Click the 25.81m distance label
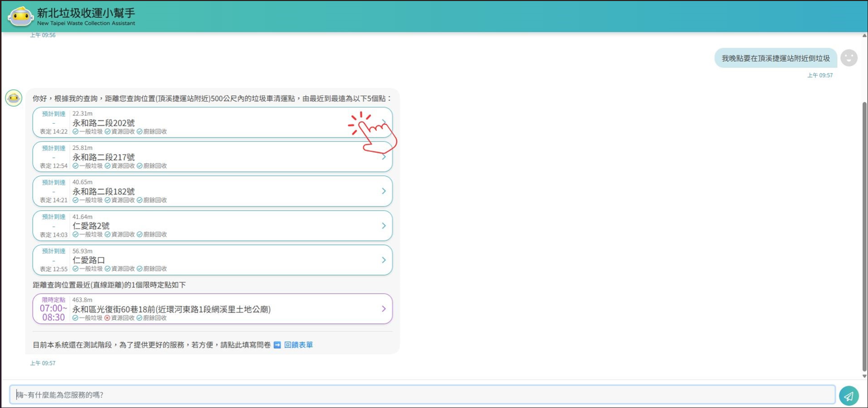The height and width of the screenshot is (408, 868). pos(82,148)
